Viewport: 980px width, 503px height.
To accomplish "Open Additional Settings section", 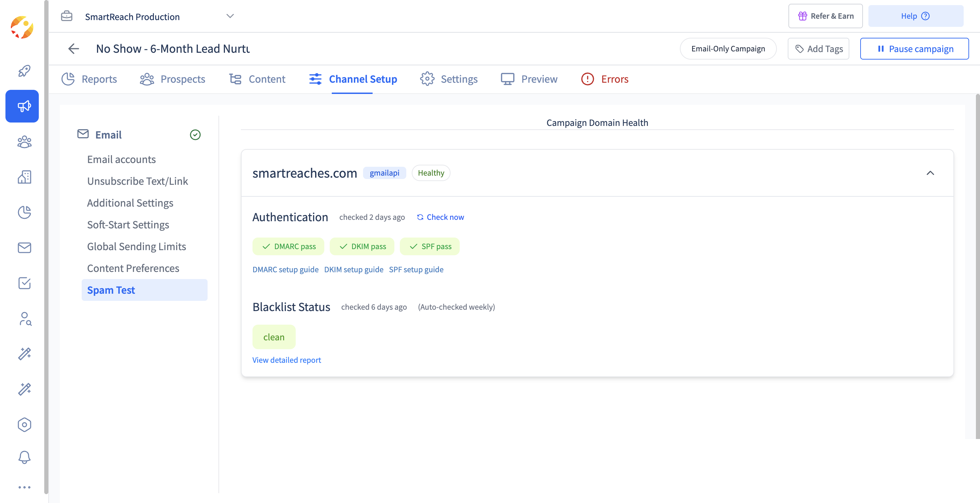I will 130,203.
